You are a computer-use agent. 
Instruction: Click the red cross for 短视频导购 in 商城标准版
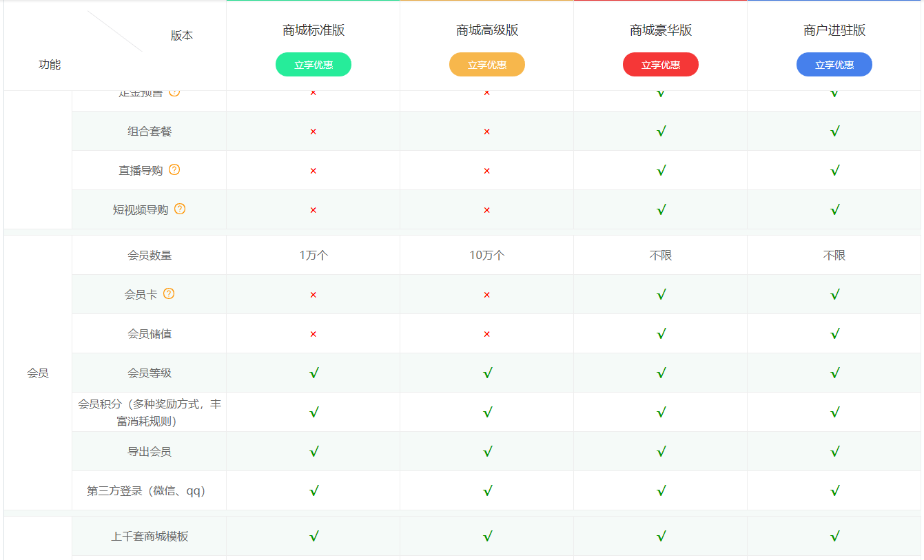pos(314,210)
